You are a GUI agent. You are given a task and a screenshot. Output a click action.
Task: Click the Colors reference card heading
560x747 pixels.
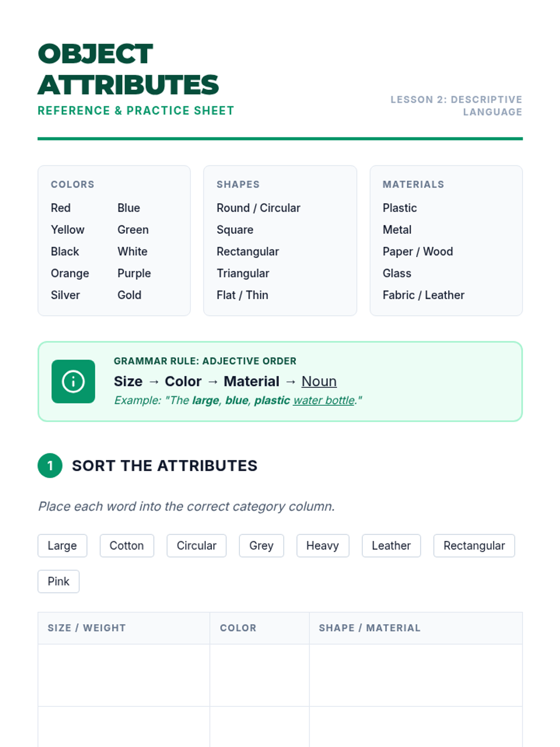[72, 184]
